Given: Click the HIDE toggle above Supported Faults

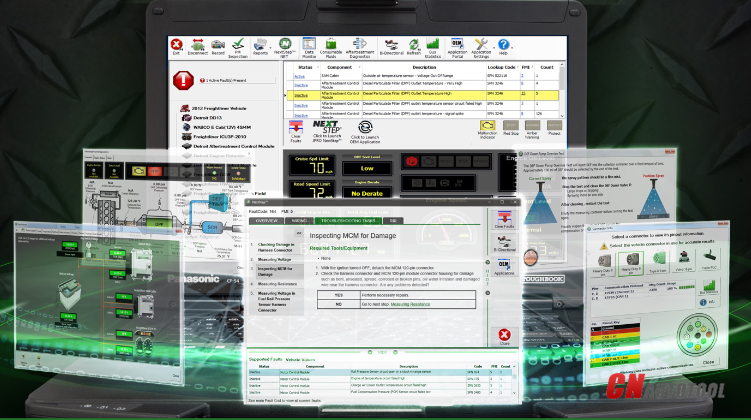Looking at the screenshot, I should pyautogui.click(x=382, y=352).
